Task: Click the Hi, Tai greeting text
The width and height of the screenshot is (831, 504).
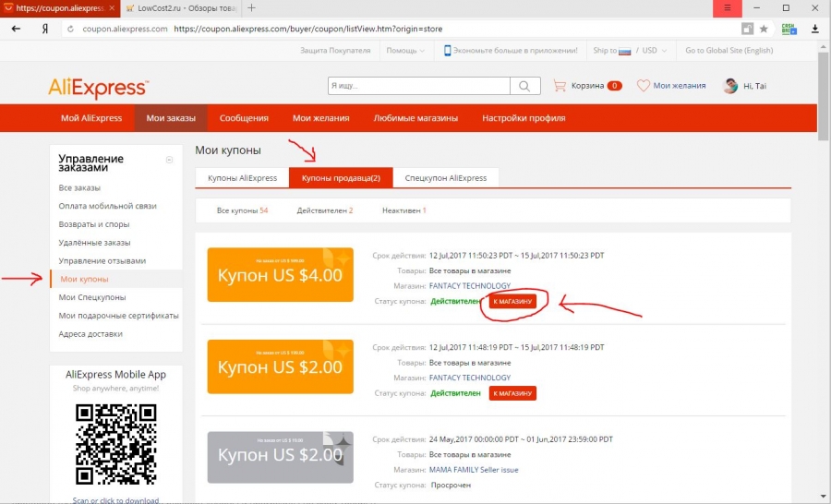Action: click(x=754, y=86)
